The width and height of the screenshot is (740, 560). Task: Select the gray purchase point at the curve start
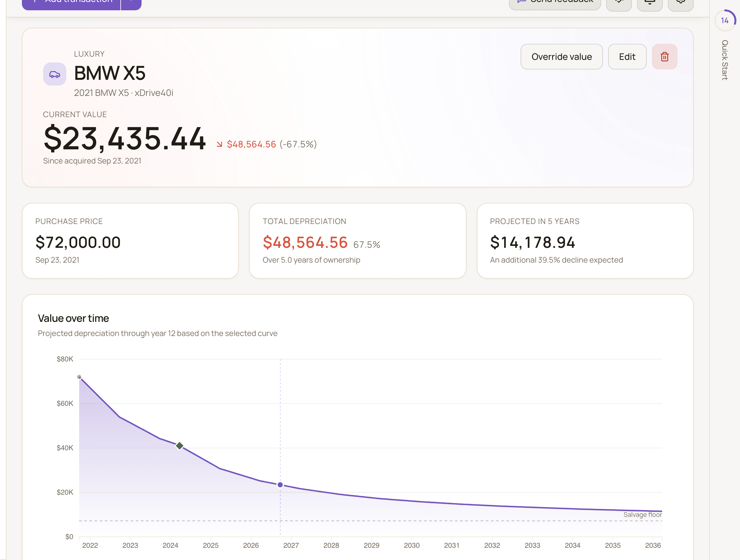click(x=79, y=377)
